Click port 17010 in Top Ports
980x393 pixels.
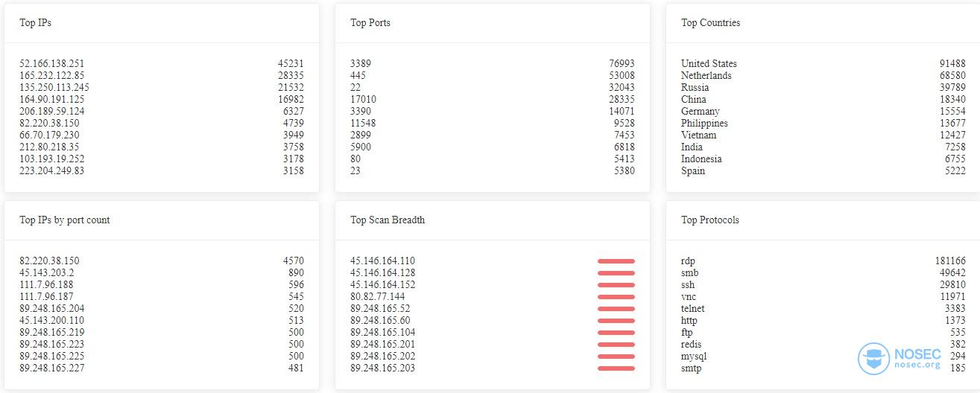[x=363, y=100]
